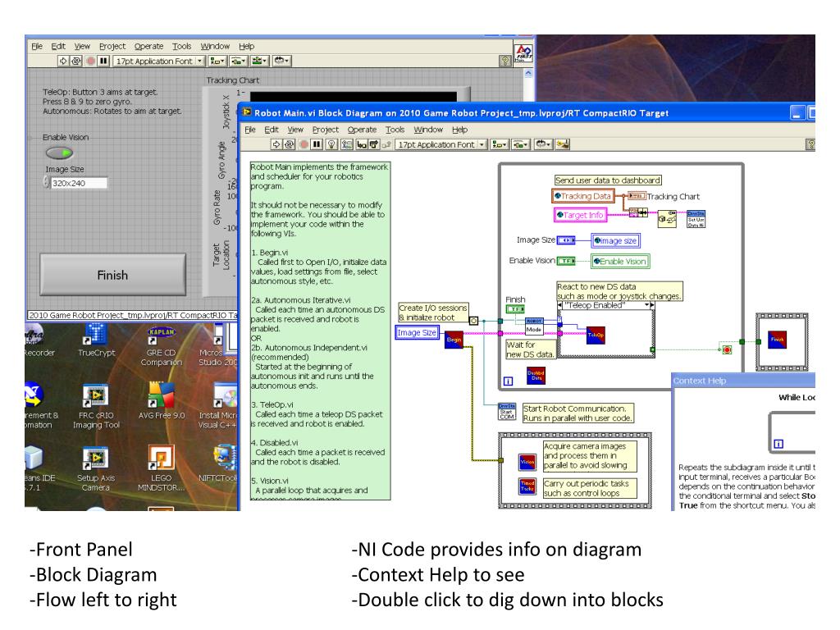Select the TeleOp VI inside case structure
The width and height of the screenshot is (840, 630).
click(x=596, y=335)
